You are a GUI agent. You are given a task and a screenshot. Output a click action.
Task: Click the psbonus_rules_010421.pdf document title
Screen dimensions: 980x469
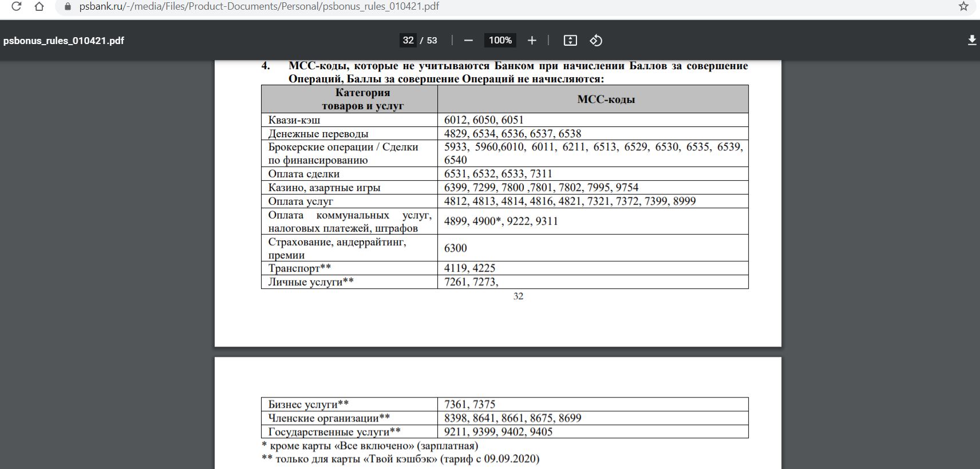[64, 41]
